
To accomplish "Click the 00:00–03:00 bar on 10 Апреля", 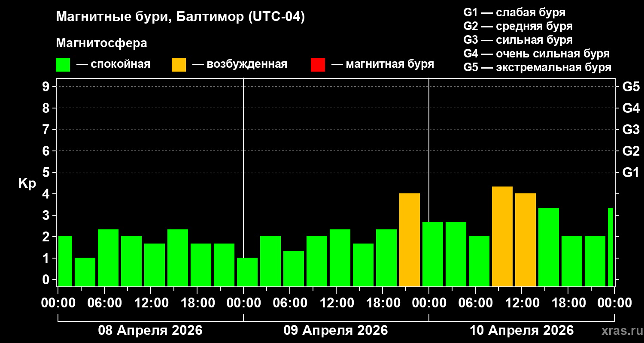I will (433, 254).
